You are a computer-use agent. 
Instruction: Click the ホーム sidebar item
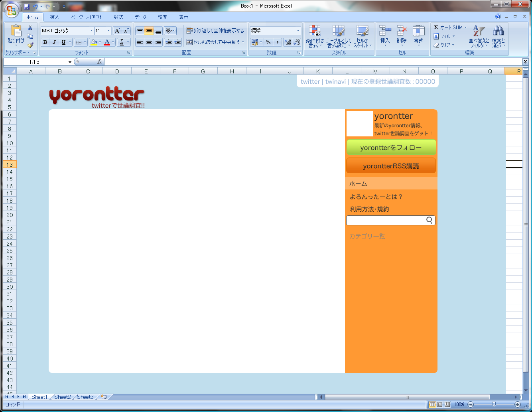click(x=391, y=183)
